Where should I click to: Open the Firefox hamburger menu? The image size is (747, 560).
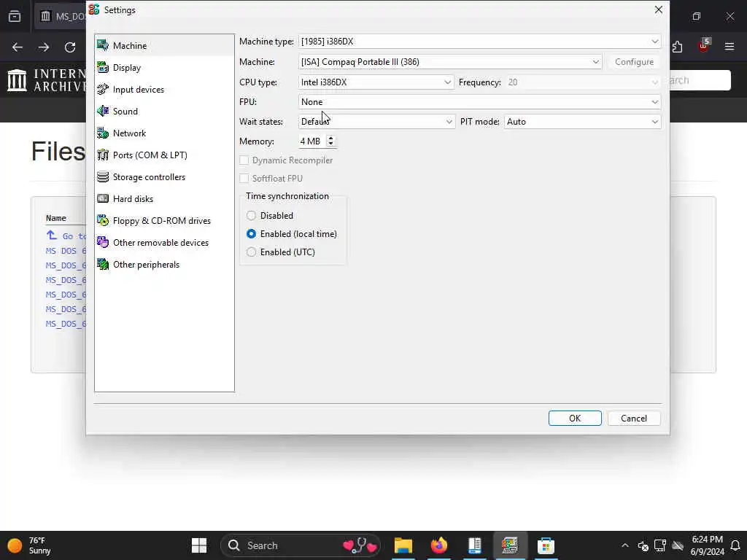[729, 47]
